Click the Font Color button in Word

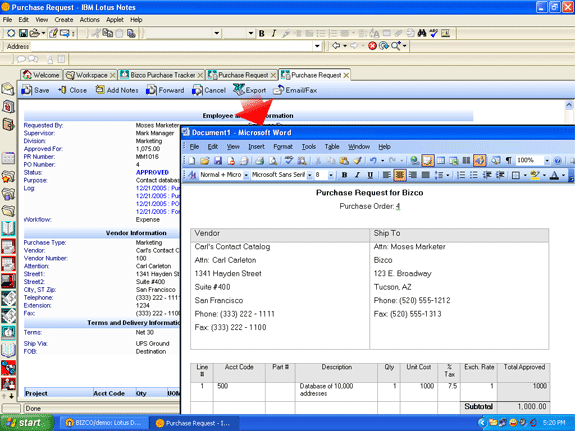point(554,175)
